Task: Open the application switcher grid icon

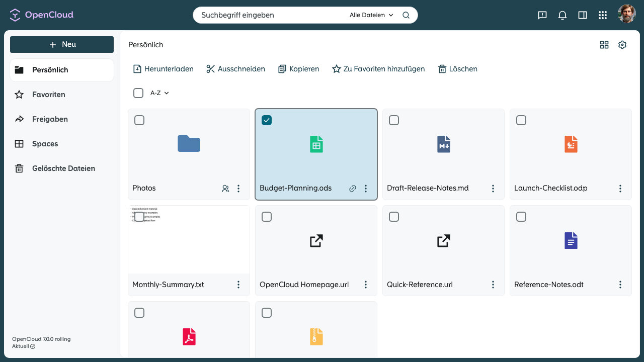Action: (603, 15)
